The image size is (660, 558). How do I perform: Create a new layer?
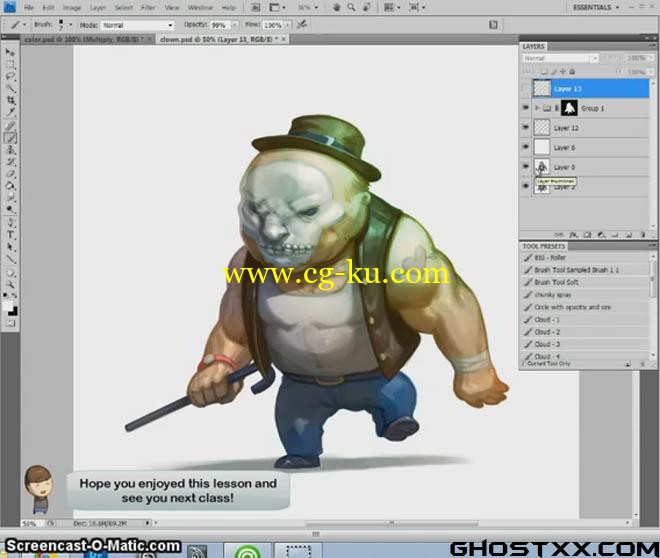[628, 235]
